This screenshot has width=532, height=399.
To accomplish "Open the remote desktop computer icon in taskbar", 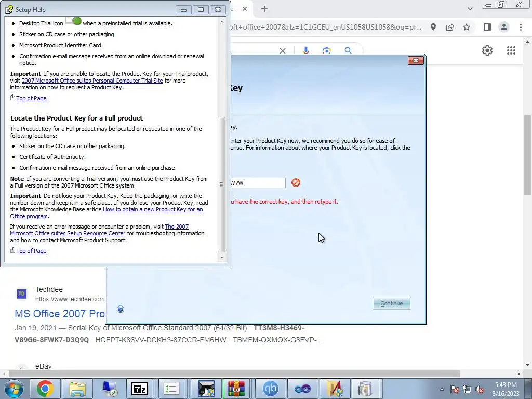I will (x=109, y=389).
